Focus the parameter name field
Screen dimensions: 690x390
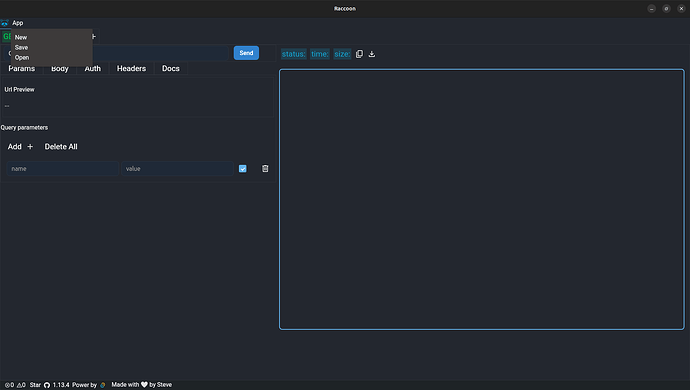[62, 169]
